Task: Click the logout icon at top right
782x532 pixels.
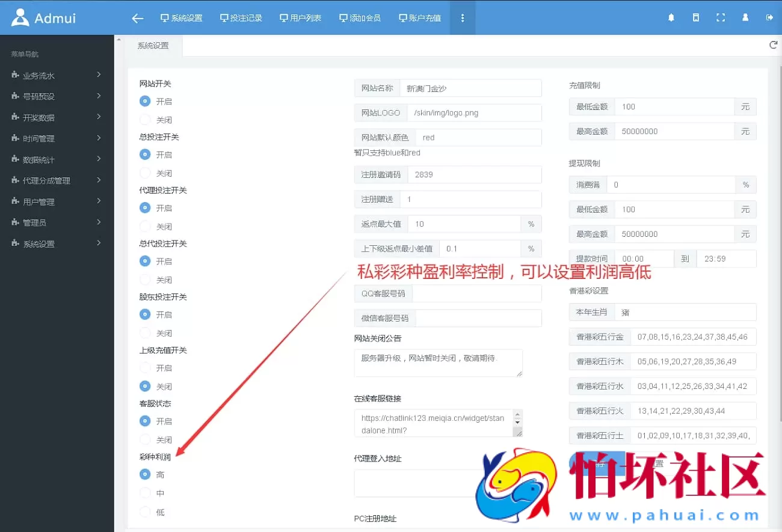Action: coord(769,17)
